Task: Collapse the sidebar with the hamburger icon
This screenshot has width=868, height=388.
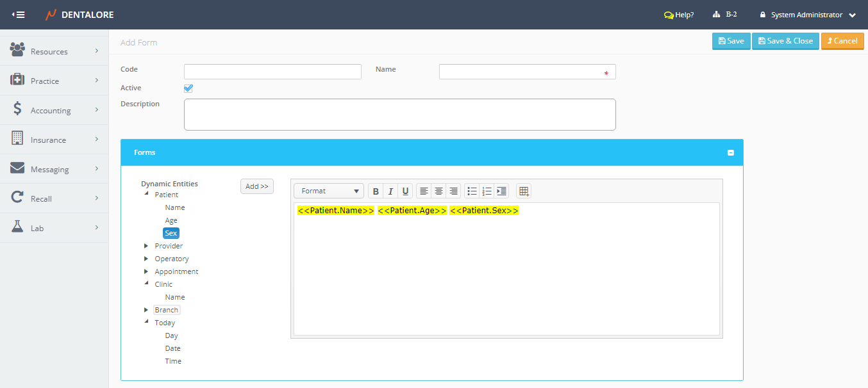Action: click(x=19, y=15)
